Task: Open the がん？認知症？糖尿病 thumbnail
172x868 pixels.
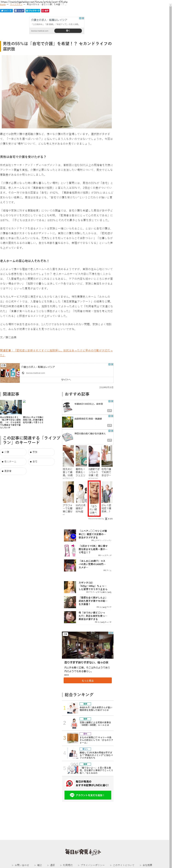Action: click(107, 492)
